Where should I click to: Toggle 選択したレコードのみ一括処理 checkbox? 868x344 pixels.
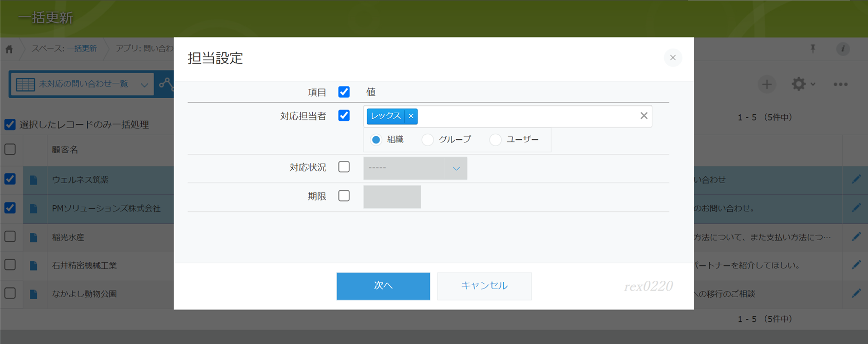pyautogui.click(x=10, y=124)
